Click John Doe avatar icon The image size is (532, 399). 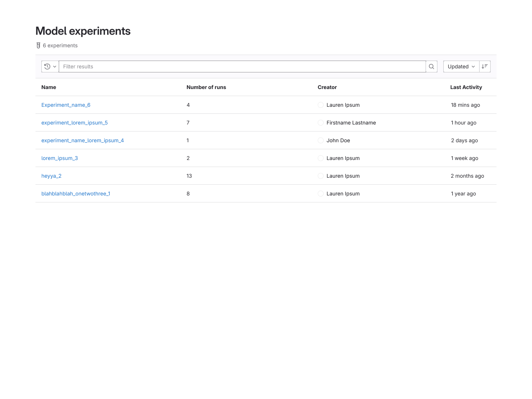(321, 140)
